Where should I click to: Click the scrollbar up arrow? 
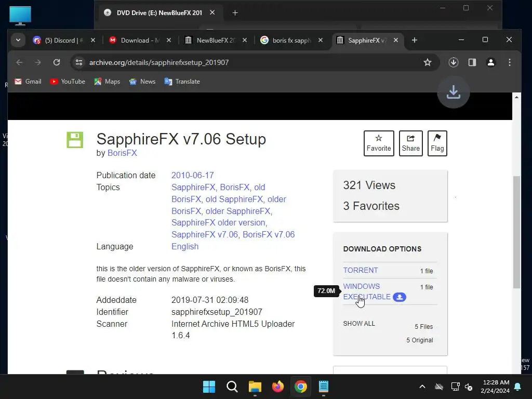pos(516,97)
